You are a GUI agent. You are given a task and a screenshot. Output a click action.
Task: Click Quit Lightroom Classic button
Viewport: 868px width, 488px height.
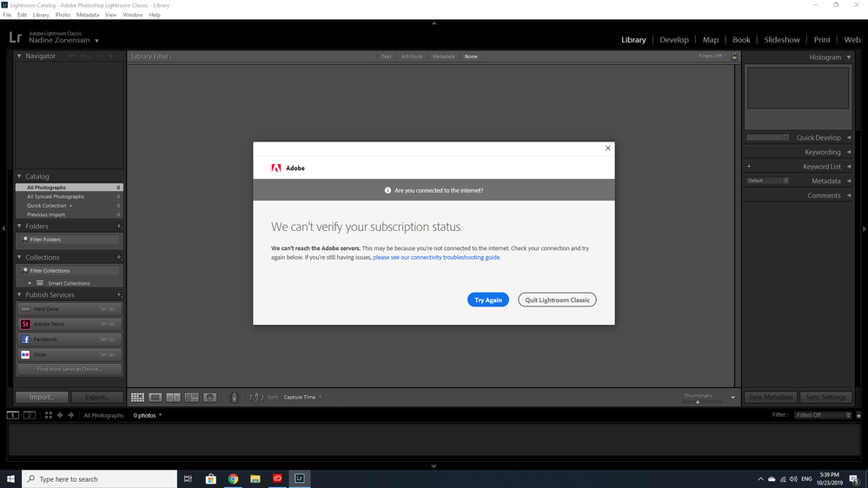(x=557, y=300)
